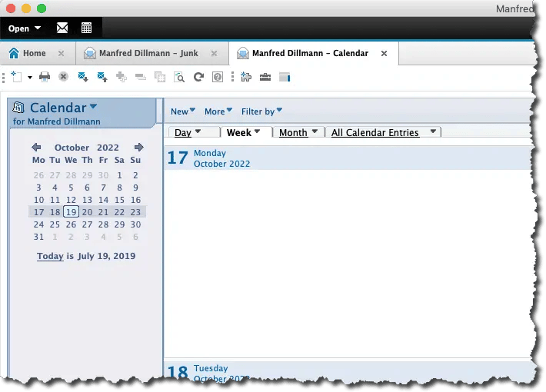Viewport: 546px width, 392px height.
Task: Click the puzzle piece widget icon
Action: pos(246,77)
